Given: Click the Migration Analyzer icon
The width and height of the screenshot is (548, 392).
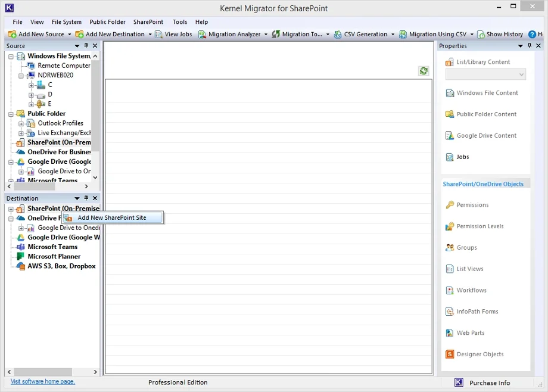Looking at the screenshot, I should [202, 35].
